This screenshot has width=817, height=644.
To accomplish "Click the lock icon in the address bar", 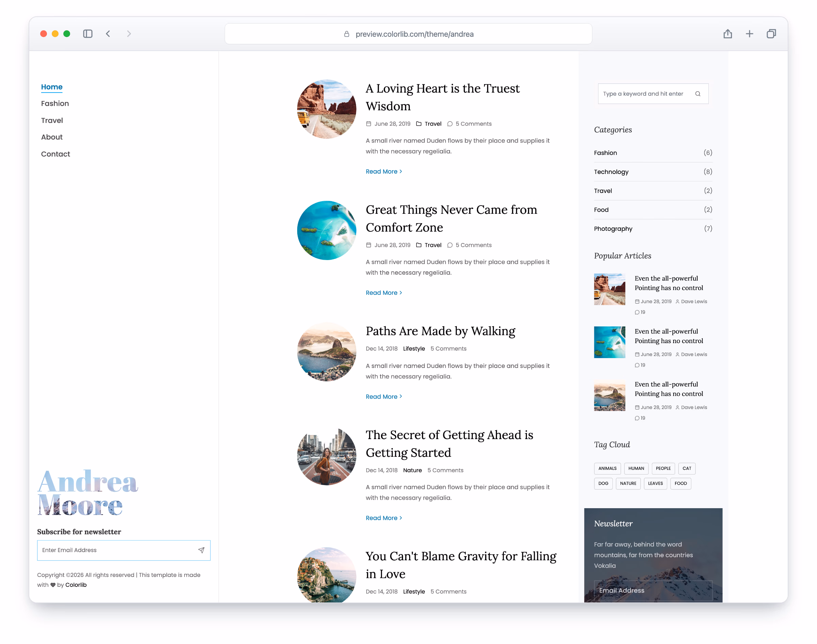I will click(347, 34).
